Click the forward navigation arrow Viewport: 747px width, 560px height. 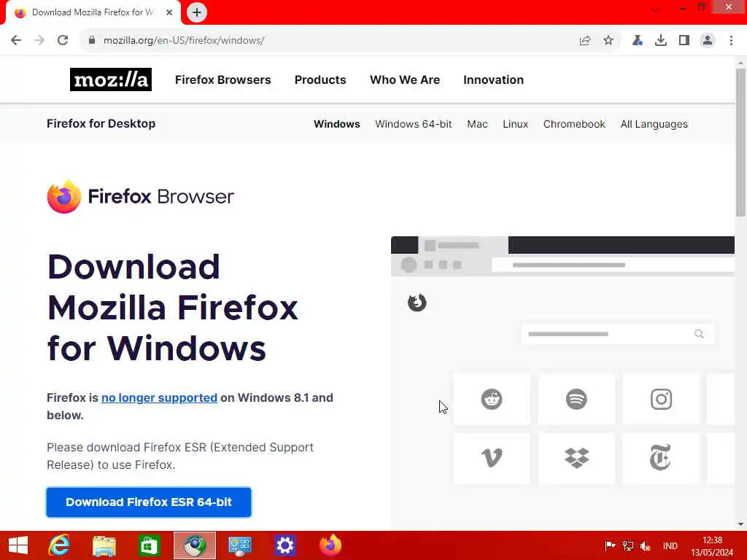(39, 41)
